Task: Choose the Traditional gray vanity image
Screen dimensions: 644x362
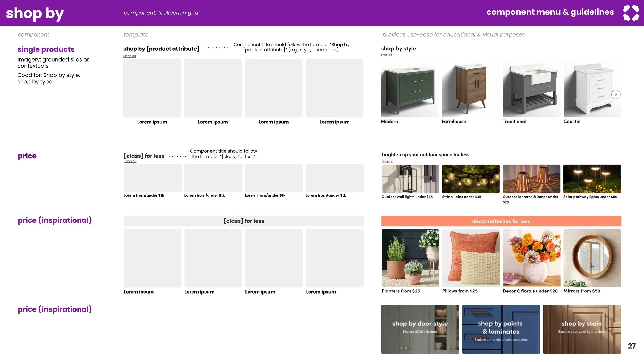Action: [531, 89]
